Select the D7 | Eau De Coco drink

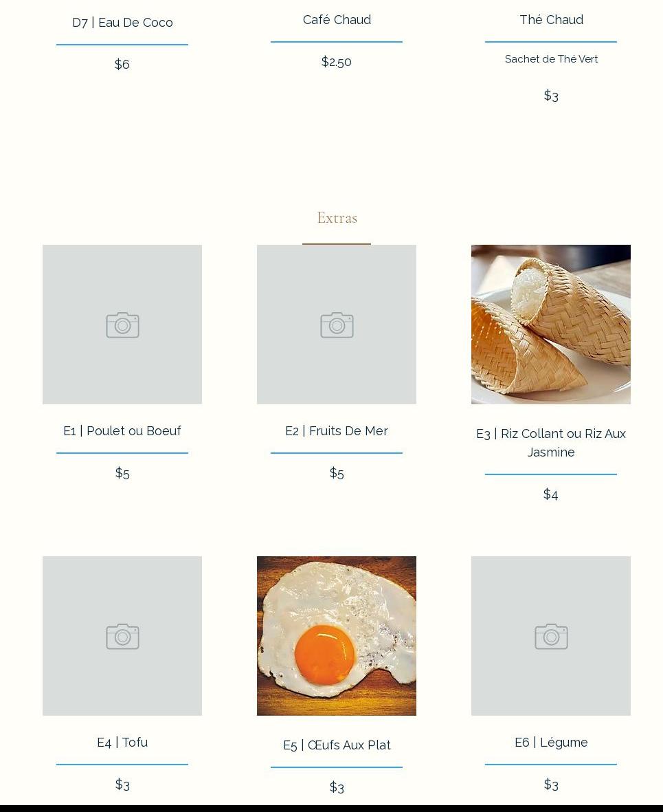[122, 23]
